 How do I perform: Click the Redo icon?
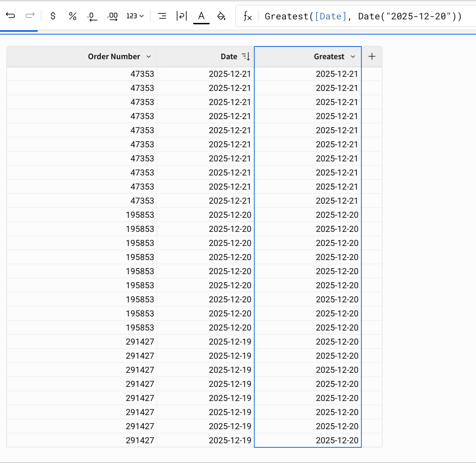point(30,16)
